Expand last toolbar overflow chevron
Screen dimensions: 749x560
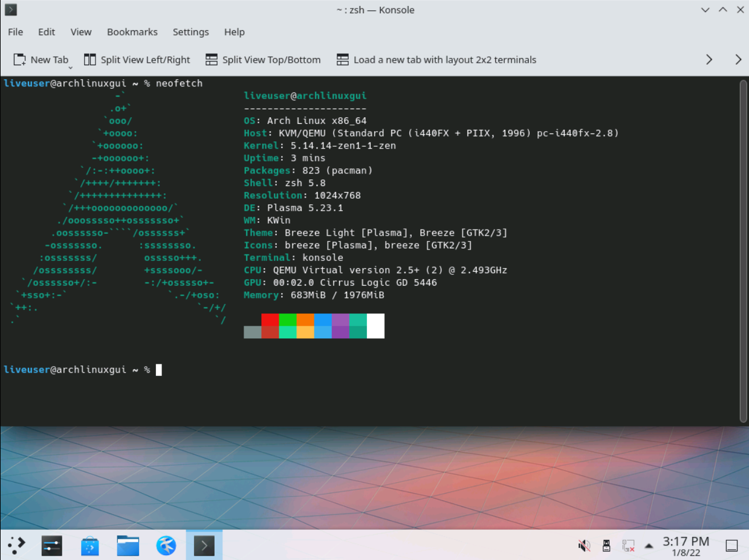[738, 60]
